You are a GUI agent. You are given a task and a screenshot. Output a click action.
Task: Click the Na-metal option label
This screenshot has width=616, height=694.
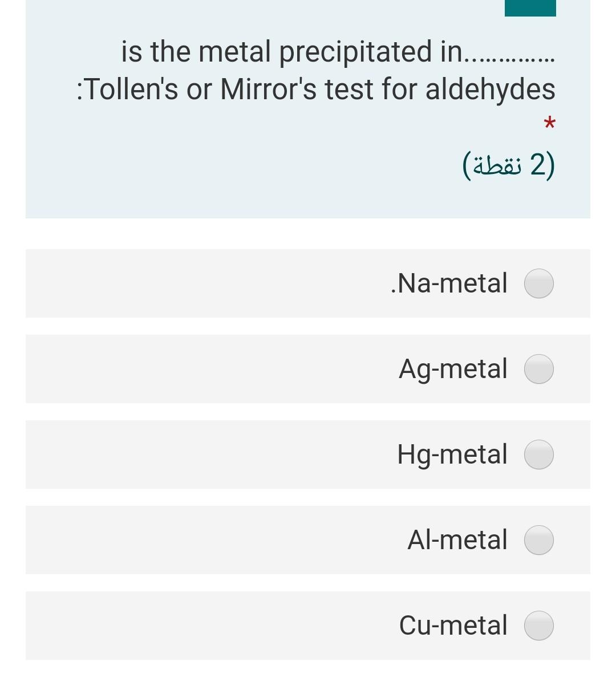(x=449, y=283)
